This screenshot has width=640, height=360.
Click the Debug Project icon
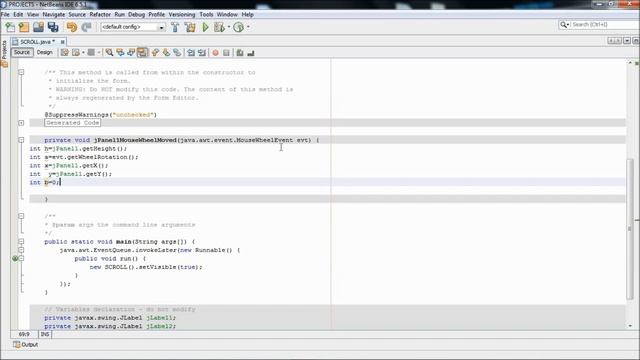[219, 27]
